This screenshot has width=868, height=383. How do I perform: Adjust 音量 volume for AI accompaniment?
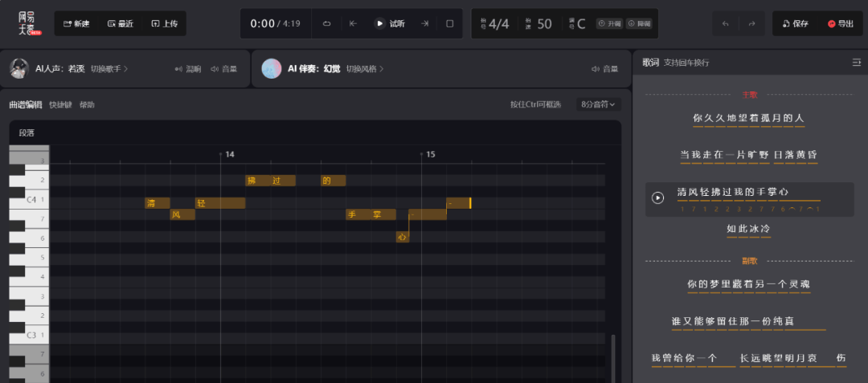point(605,69)
